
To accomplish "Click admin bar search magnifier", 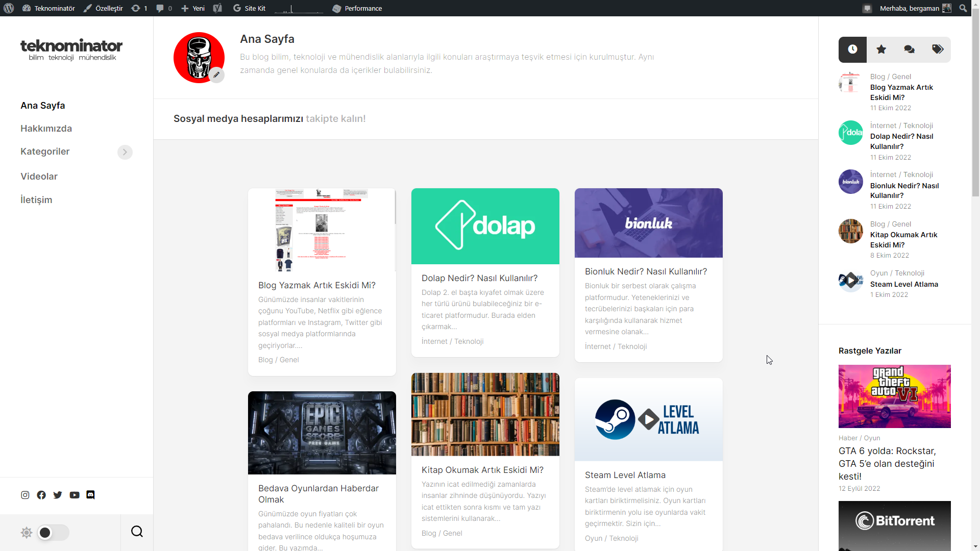I will 963,8.
